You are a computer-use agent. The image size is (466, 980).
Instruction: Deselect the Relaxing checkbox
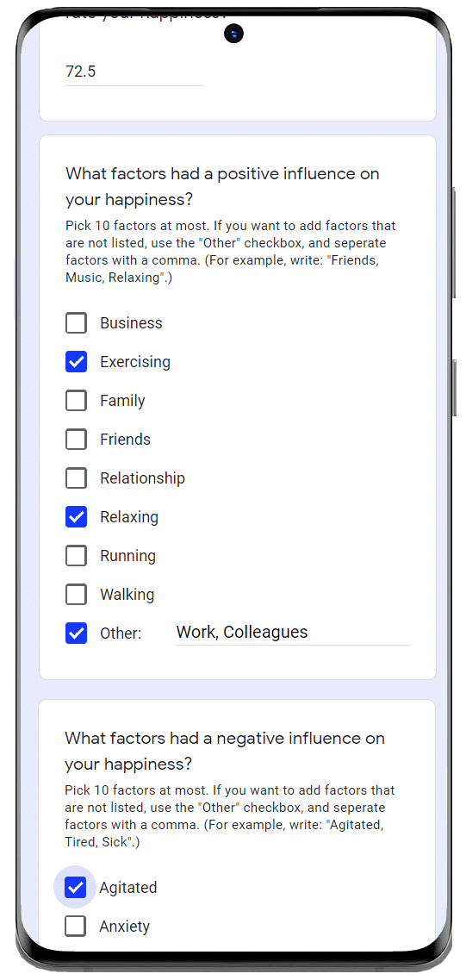pos(76,517)
